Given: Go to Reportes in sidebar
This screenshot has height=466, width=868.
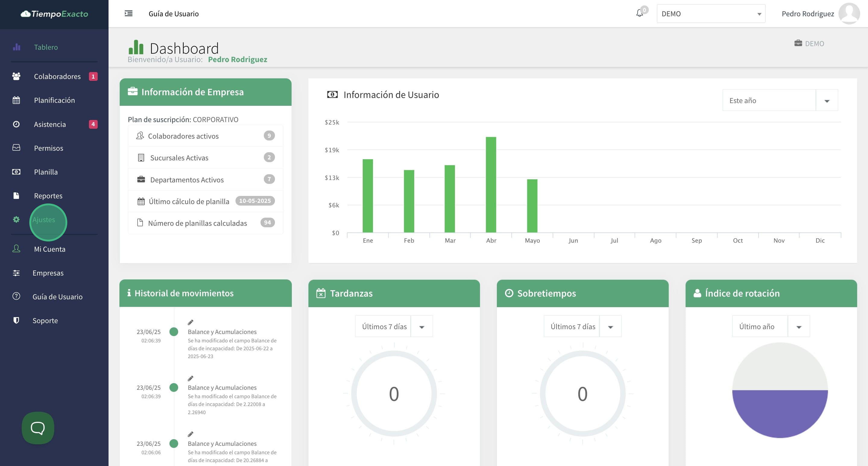Looking at the screenshot, I should pyautogui.click(x=48, y=196).
